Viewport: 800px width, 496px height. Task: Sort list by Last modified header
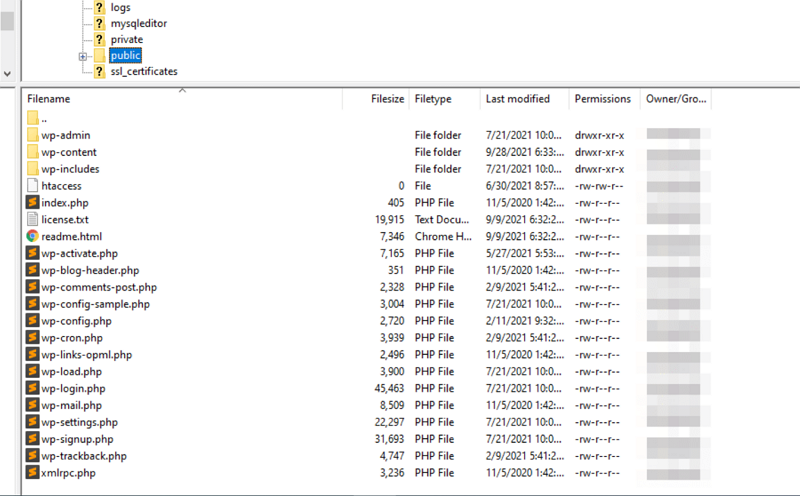[x=517, y=99]
